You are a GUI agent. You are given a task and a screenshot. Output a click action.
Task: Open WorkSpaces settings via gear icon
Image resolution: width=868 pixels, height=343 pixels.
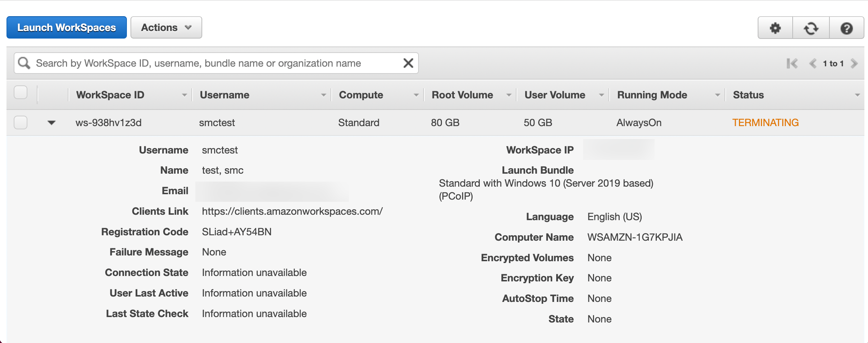[775, 27]
